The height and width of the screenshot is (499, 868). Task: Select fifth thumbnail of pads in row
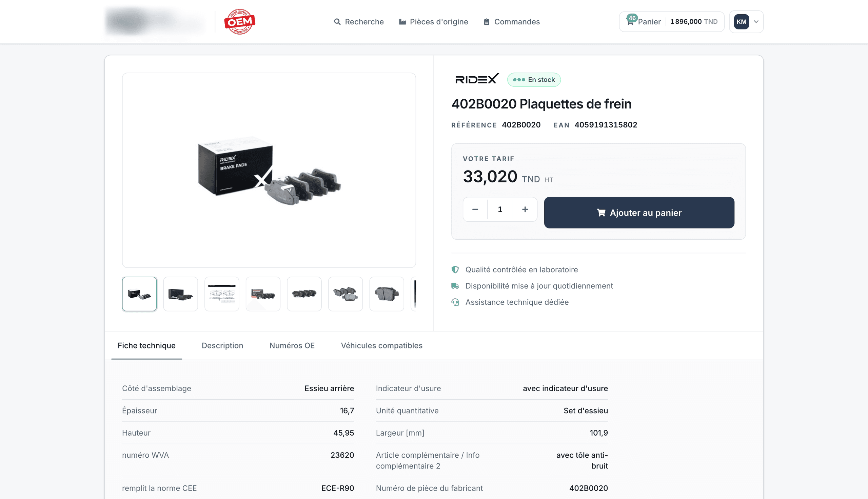pyautogui.click(x=304, y=294)
